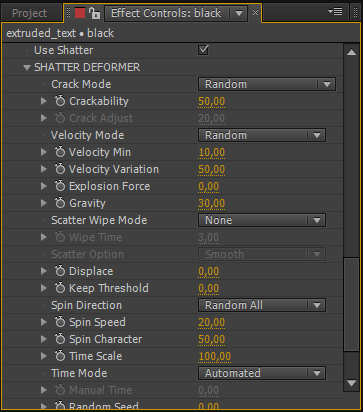Toggle Explosion Force stopwatch icon
This screenshot has width=363, height=412.
[60, 186]
